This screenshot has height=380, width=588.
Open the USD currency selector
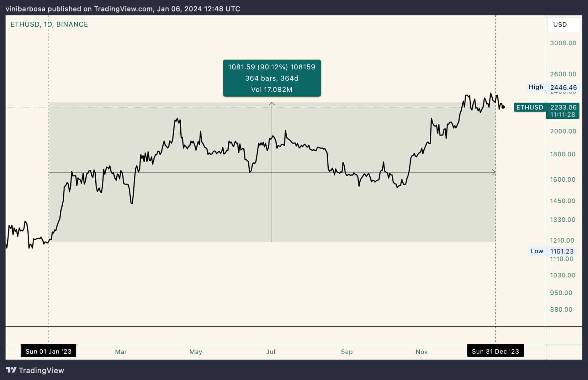560,24
